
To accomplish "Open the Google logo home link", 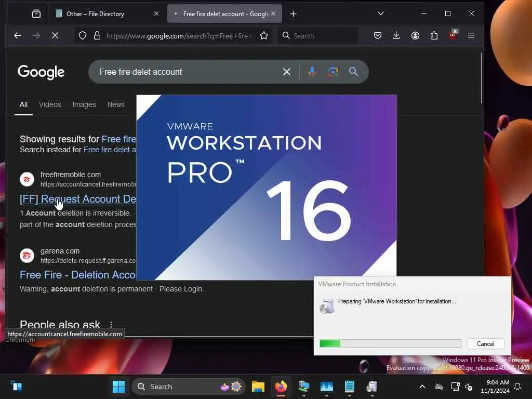I will click(41, 72).
